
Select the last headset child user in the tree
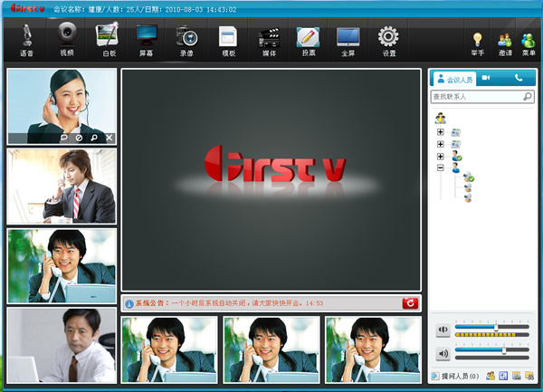pos(468,198)
